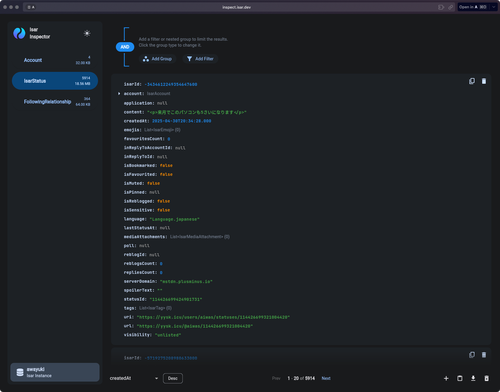Delete the first object with trash icon

click(x=484, y=81)
